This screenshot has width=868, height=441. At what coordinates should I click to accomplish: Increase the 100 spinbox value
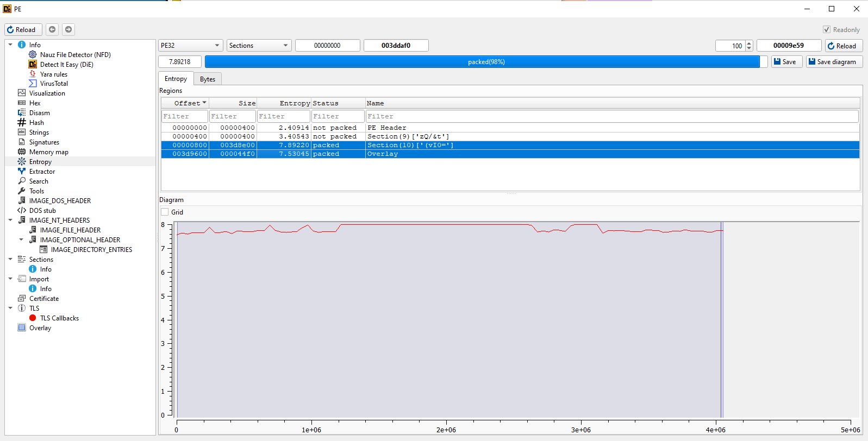(x=749, y=43)
